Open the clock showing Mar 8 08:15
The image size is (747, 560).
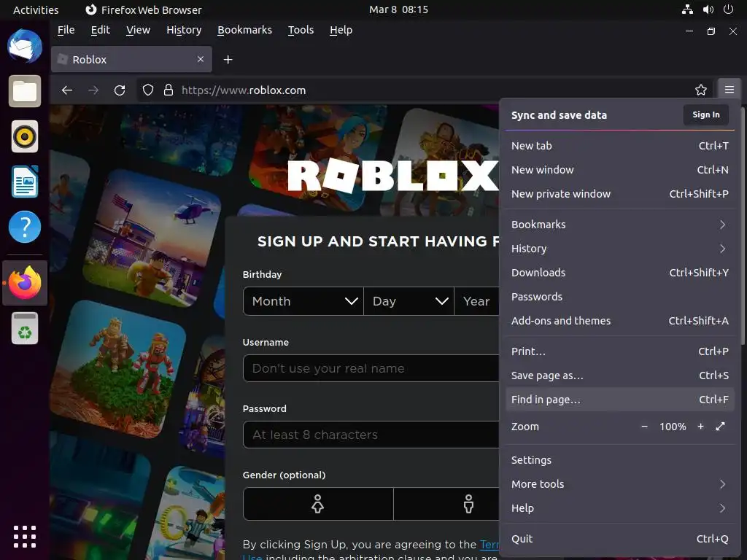coord(398,9)
